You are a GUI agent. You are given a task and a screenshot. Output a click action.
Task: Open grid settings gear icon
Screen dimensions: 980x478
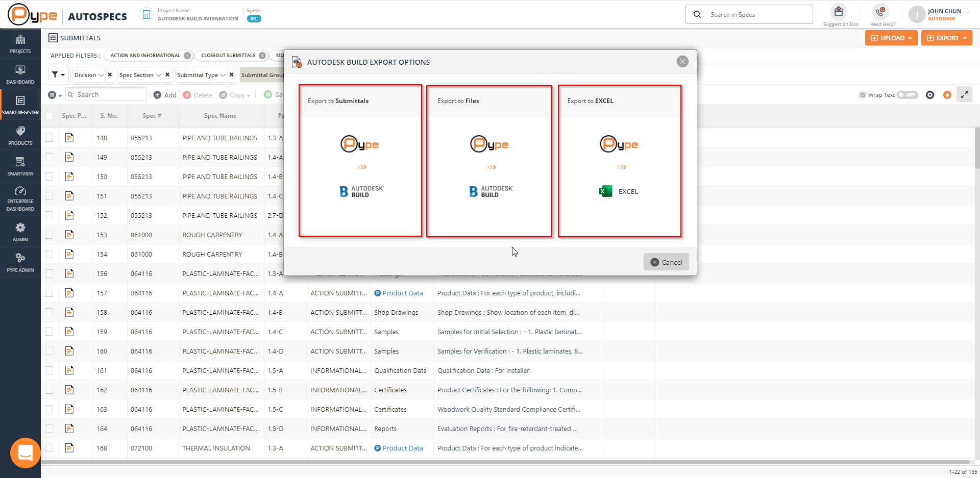[x=930, y=95]
